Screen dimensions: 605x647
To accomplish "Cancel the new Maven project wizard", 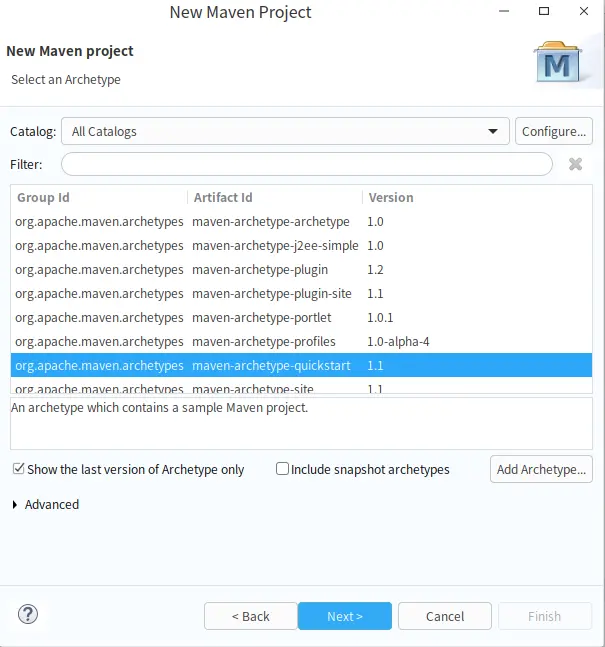I will point(445,616).
